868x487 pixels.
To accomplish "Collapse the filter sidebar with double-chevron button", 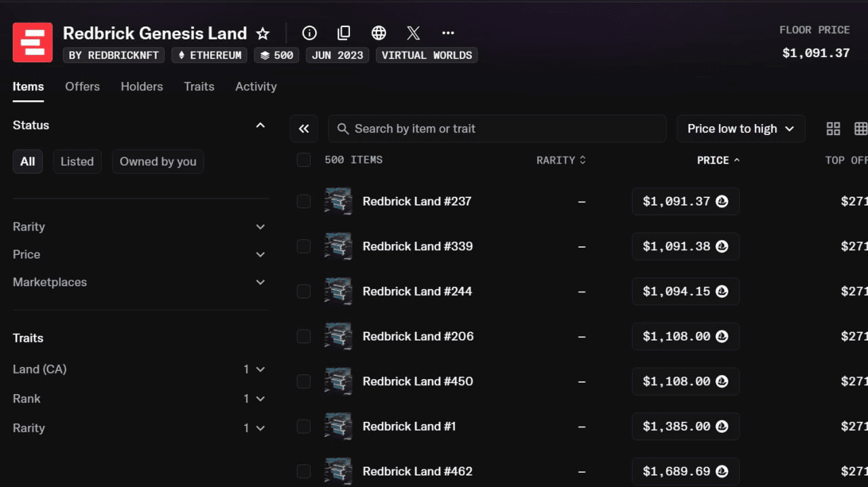I will [x=304, y=129].
